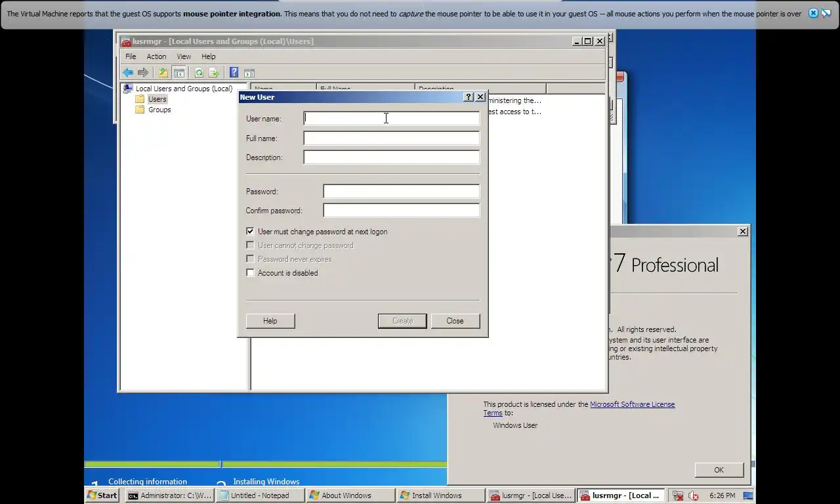Toggle Show/Hide Console Tree toolbar icon
The height and width of the screenshot is (504, 840).
tap(178, 73)
